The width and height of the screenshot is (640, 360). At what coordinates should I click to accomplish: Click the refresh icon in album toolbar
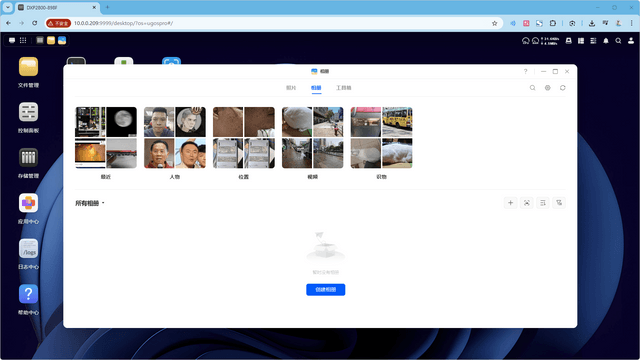(562, 88)
